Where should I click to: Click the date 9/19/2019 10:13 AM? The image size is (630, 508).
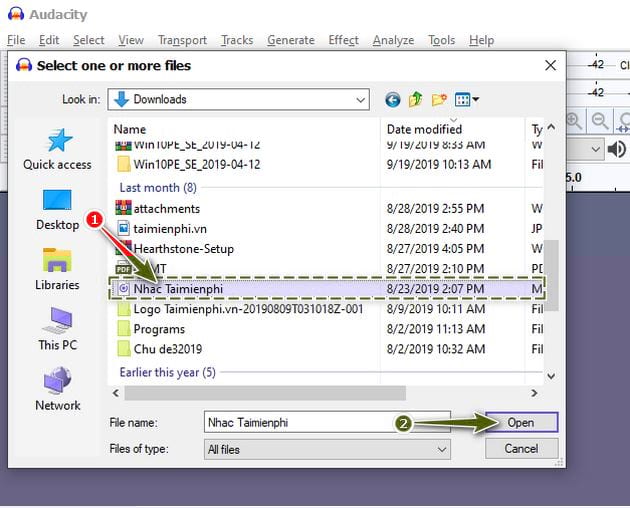[439, 164]
